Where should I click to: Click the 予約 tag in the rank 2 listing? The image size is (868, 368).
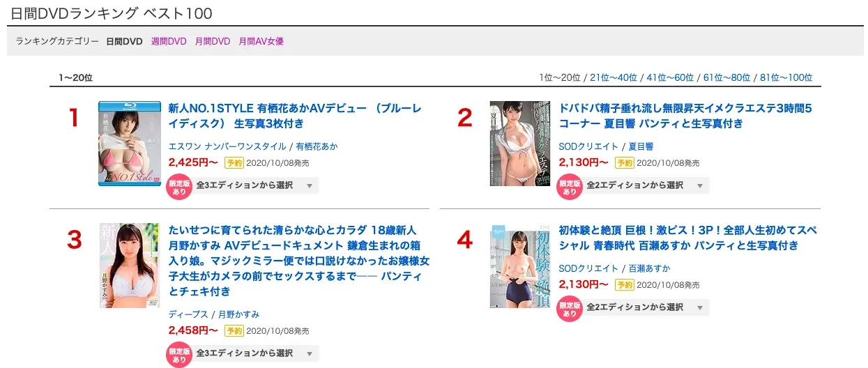pos(624,162)
